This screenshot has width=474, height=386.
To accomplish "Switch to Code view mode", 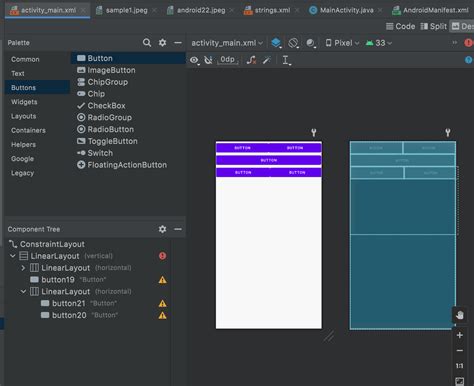I will coord(400,26).
